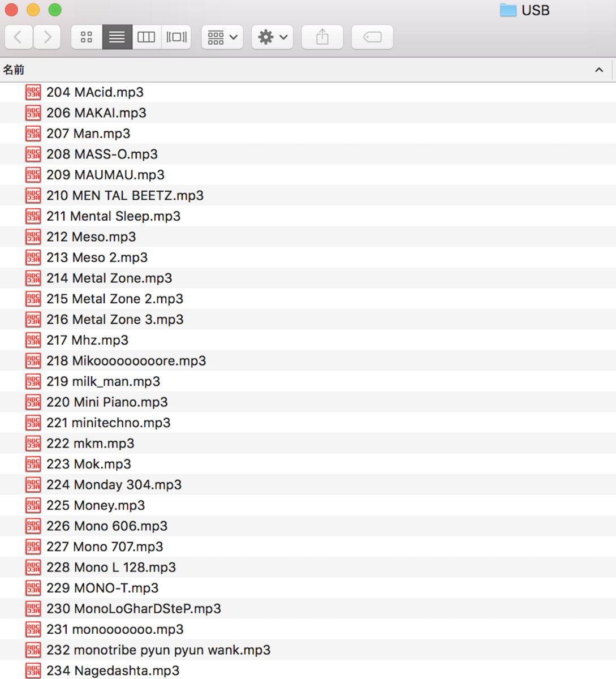The image size is (616, 679).
Task: Switch to icon grid view
Action: (x=87, y=37)
